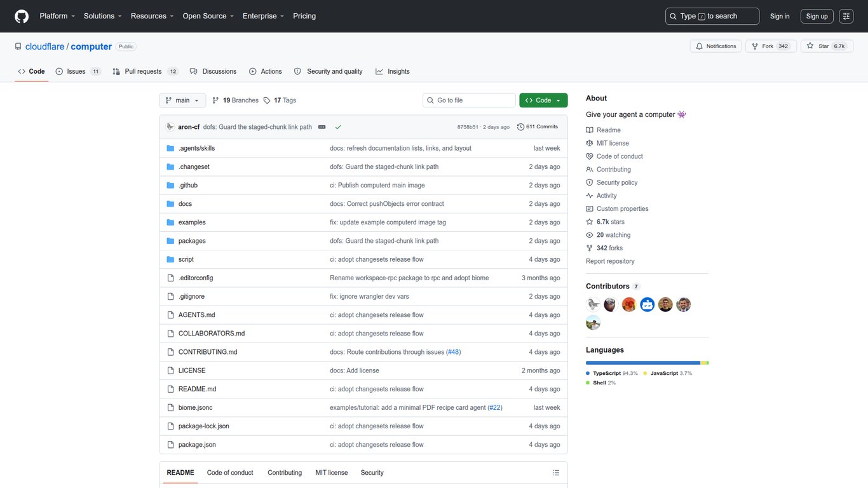Image resolution: width=868 pixels, height=488 pixels.
Task: Open the cloudflare owner link
Action: [x=44, y=46]
